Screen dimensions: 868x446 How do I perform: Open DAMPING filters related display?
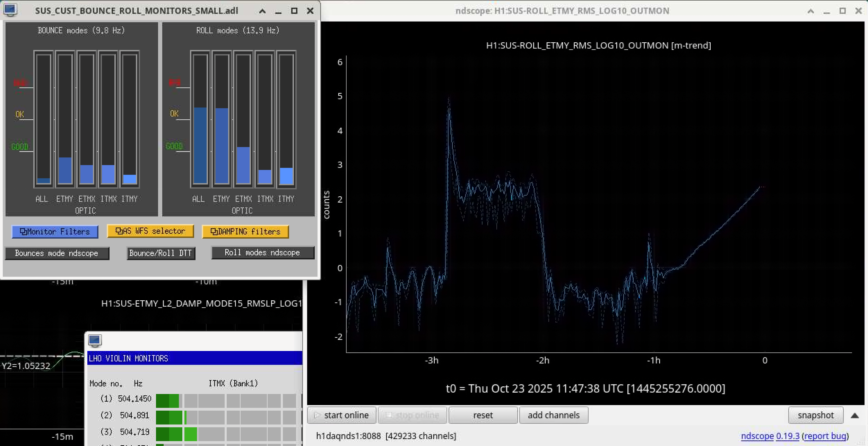(245, 232)
